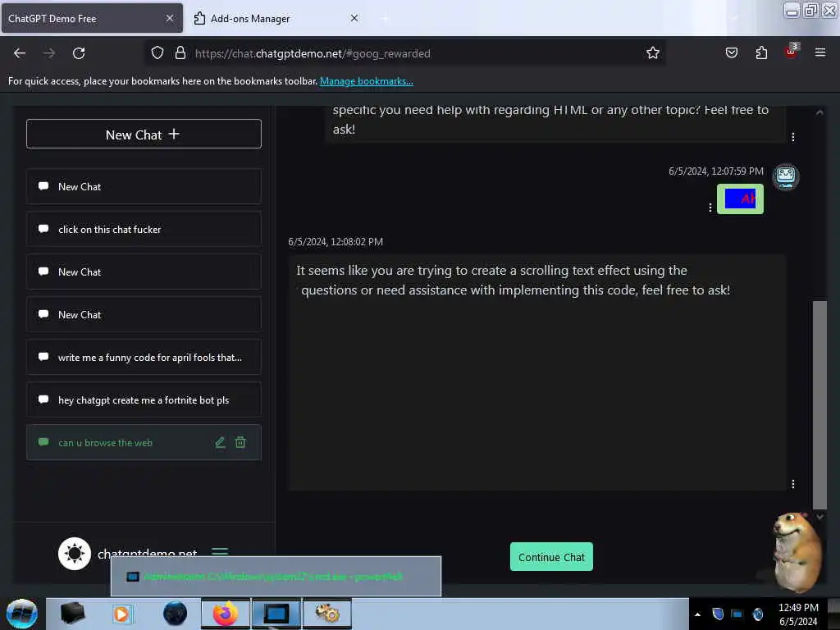Open the network tray icon
The width and height of the screenshot is (840, 630).
tap(737, 614)
